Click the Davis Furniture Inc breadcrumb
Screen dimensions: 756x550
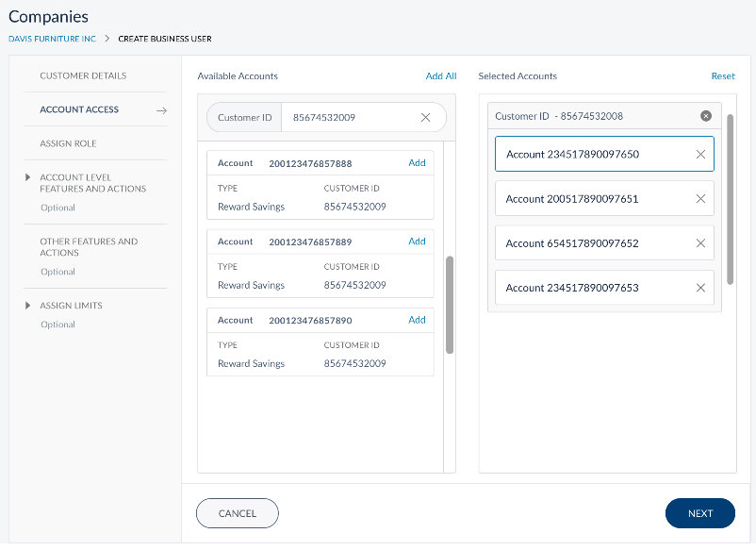52,39
